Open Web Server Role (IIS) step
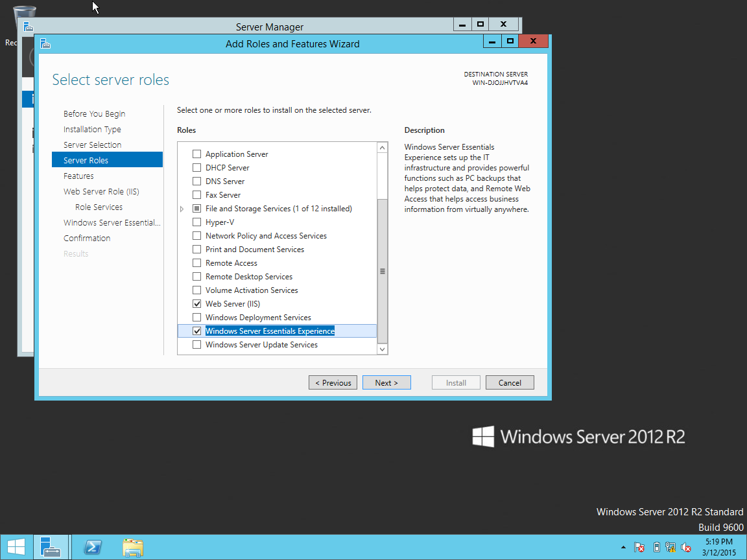This screenshot has width=747, height=560. [101, 191]
